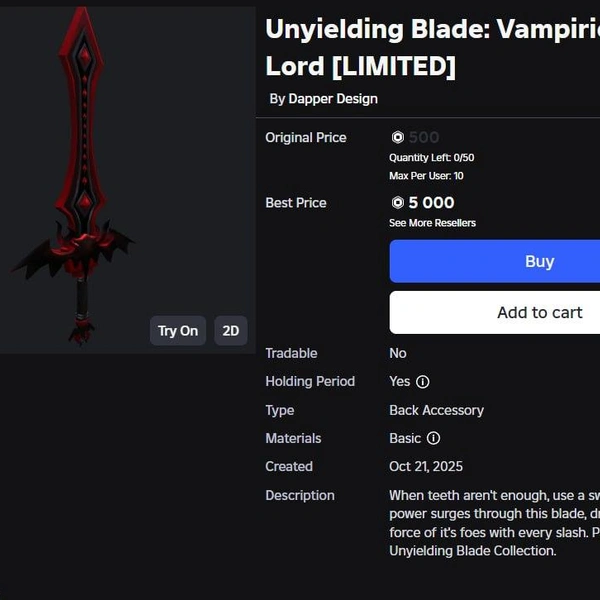
Task: Click the crossed-out 500 original price
Action: [424, 138]
